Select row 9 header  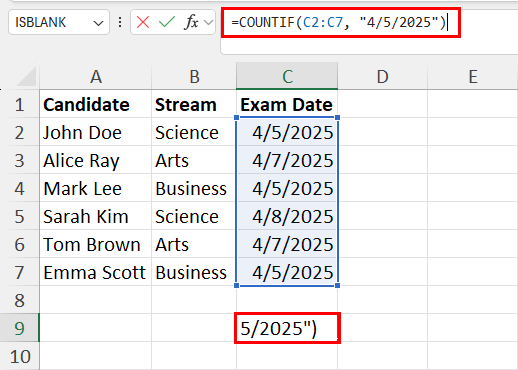19,328
